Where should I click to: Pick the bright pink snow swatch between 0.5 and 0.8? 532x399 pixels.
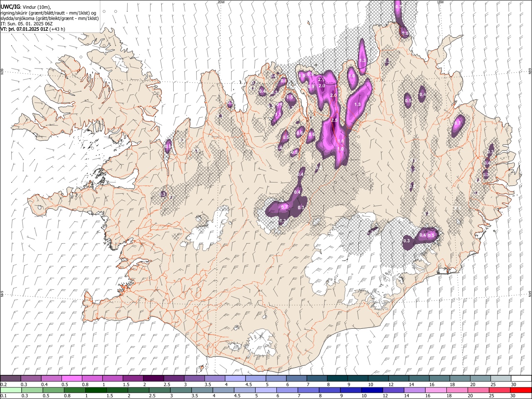click(71, 378)
